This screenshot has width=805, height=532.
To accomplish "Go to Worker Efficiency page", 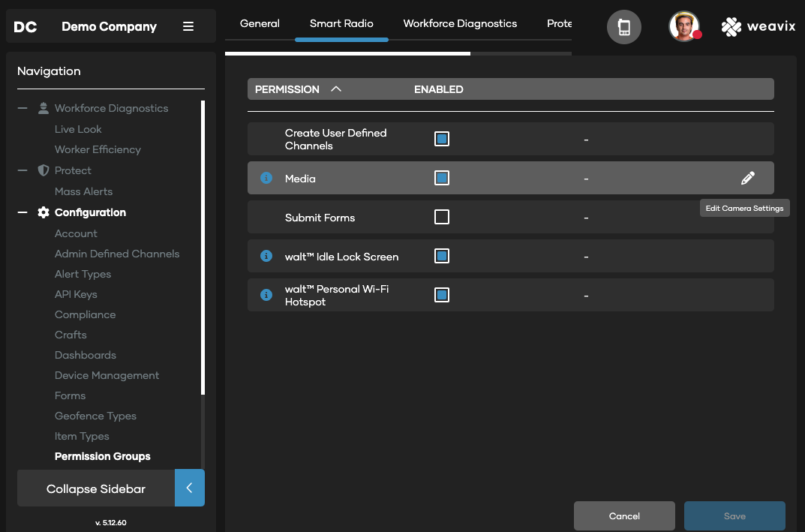I will (98, 149).
